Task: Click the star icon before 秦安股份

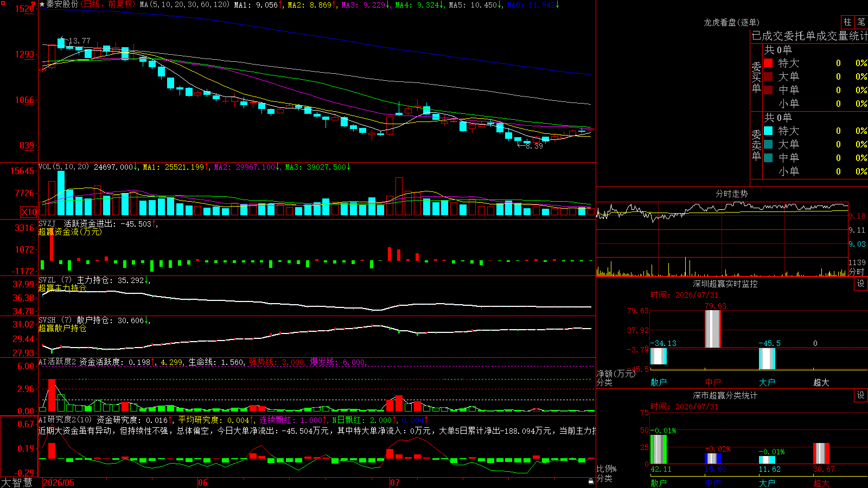Action: click(42, 4)
